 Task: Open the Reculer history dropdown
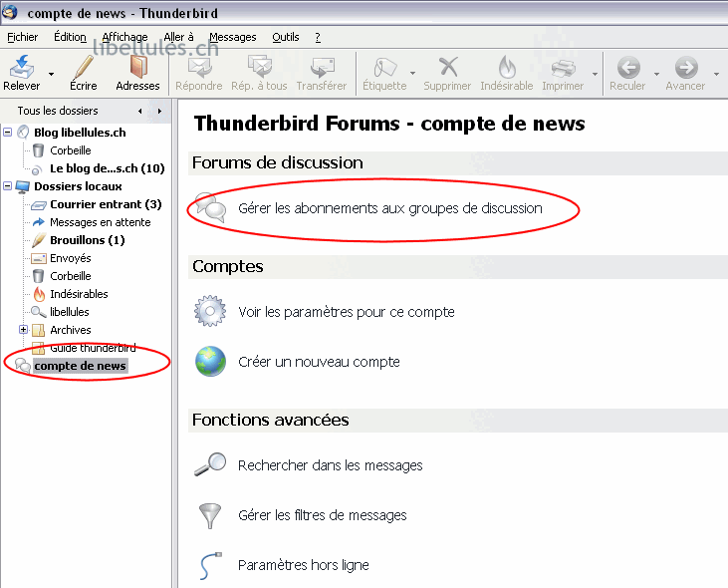656,74
